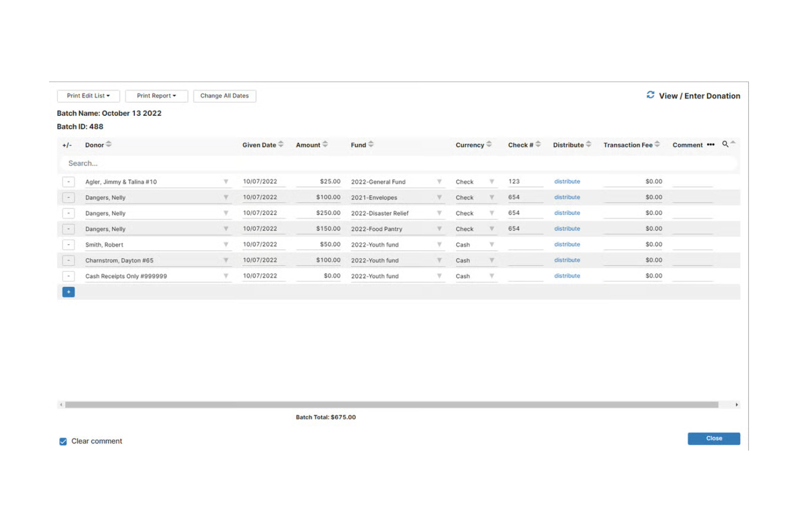Sort the batch by Amount column

pyautogui.click(x=324, y=143)
